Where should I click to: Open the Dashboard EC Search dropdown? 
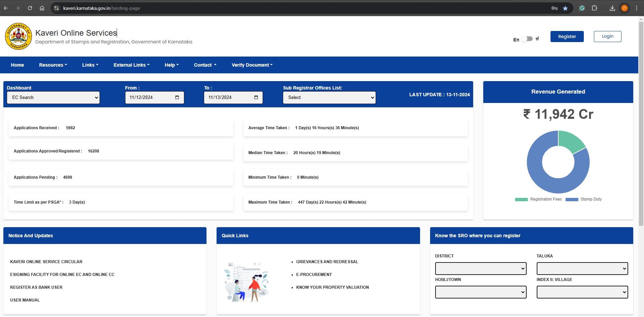coord(53,98)
